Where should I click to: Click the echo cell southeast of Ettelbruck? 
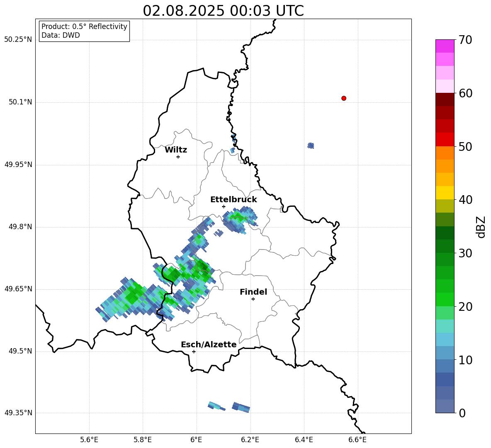point(240,220)
